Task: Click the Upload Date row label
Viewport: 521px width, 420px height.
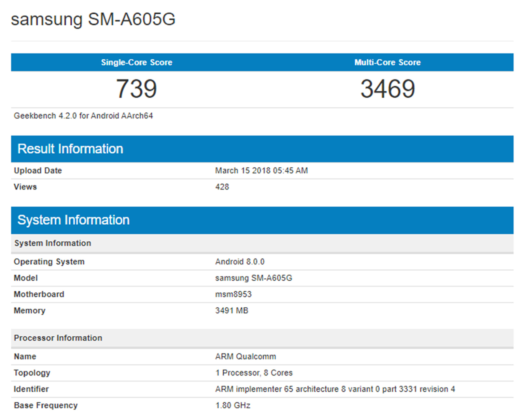Action: pos(38,171)
